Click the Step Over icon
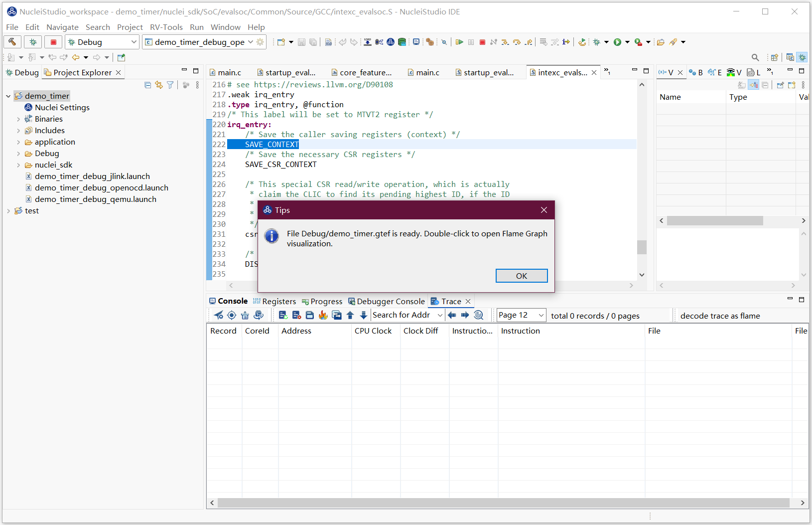812x525 pixels. pyautogui.click(x=517, y=42)
